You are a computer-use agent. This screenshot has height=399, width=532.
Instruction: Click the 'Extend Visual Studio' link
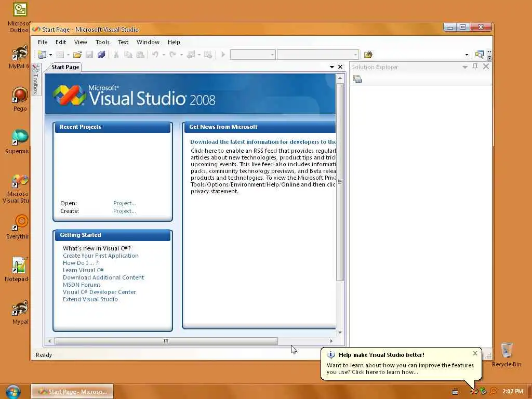tap(90, 300)
